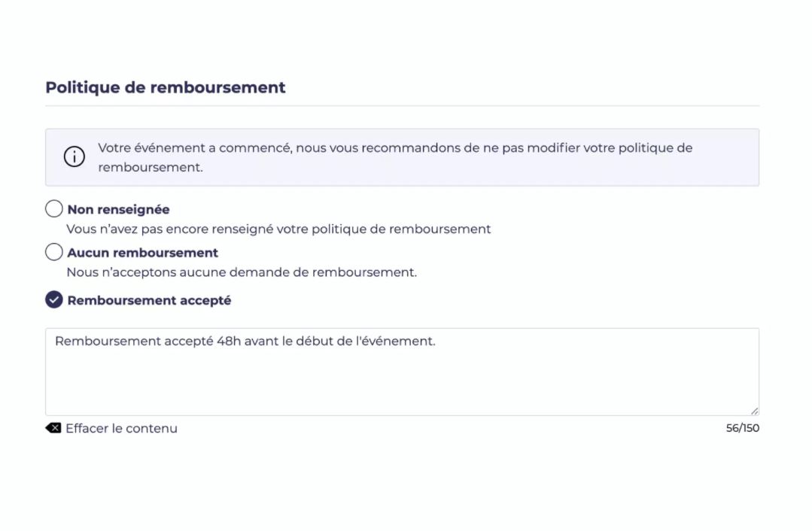
Task: Click the word 'remboursement.' ending the banner
Action: [x=151, y=167]
